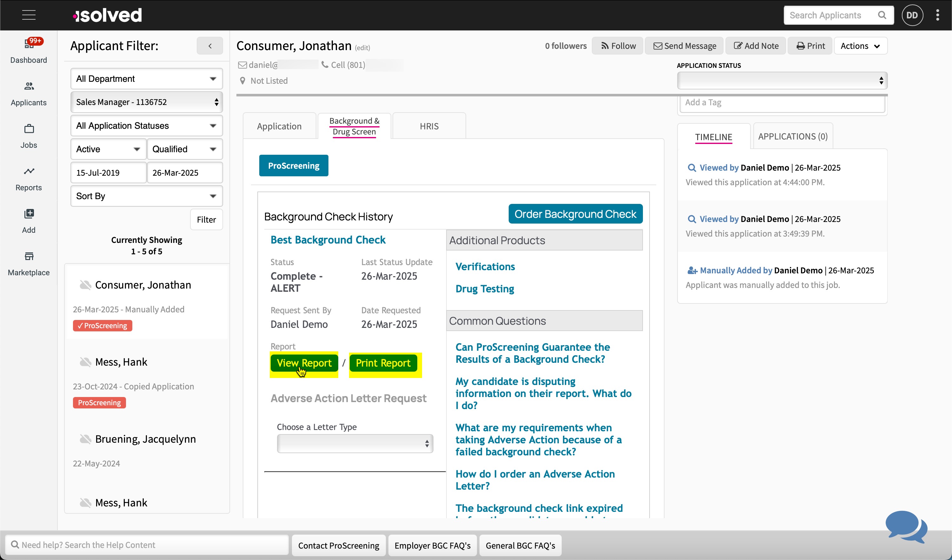Click the search magnifier in Search Applicants
952x560 pixels.
point(882,15)
